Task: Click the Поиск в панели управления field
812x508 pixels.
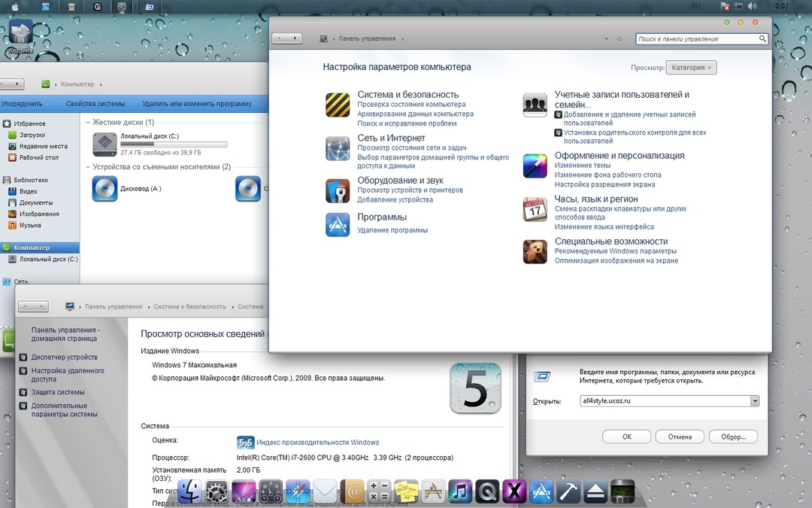Action: click(x=696, y=38)
